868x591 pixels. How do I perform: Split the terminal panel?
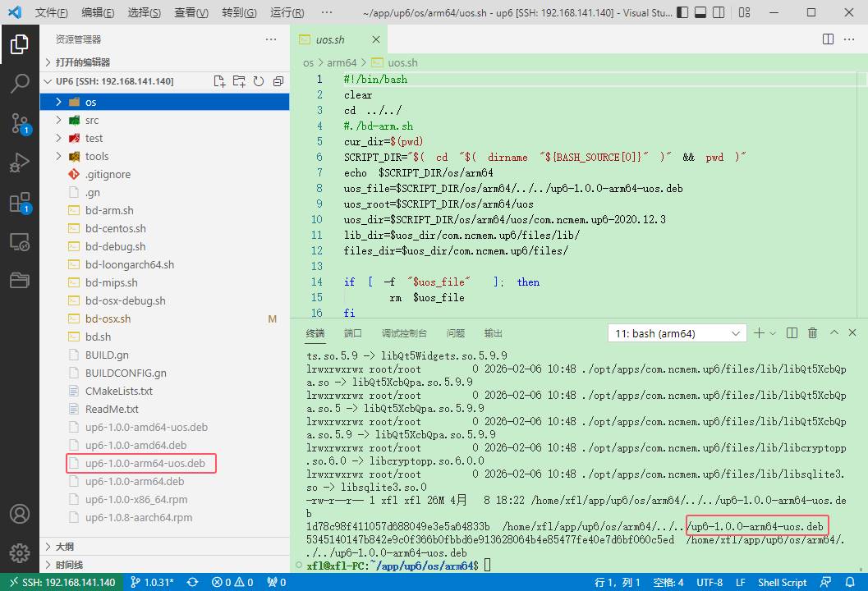click(792, 333)
